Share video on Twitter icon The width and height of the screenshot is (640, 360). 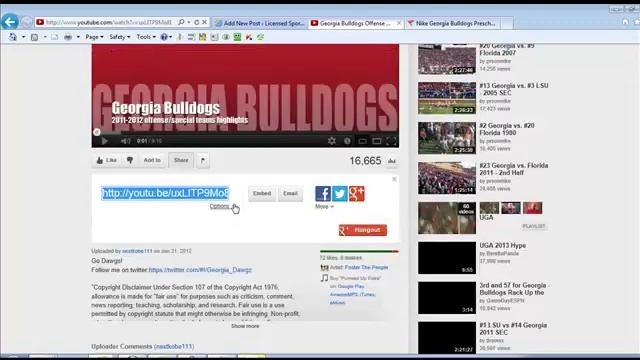tap(340, 193)
